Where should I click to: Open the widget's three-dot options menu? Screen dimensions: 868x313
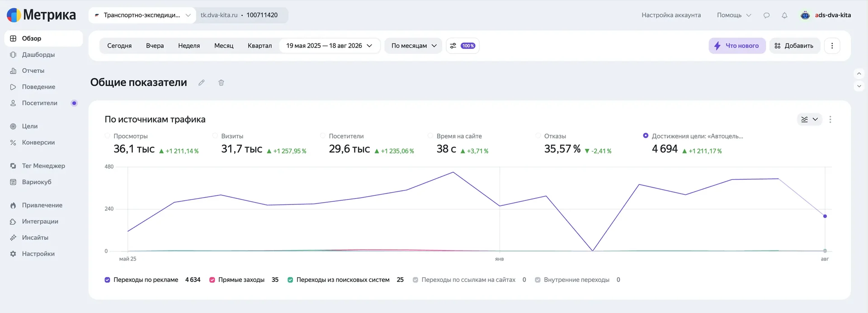coord(830,119)
